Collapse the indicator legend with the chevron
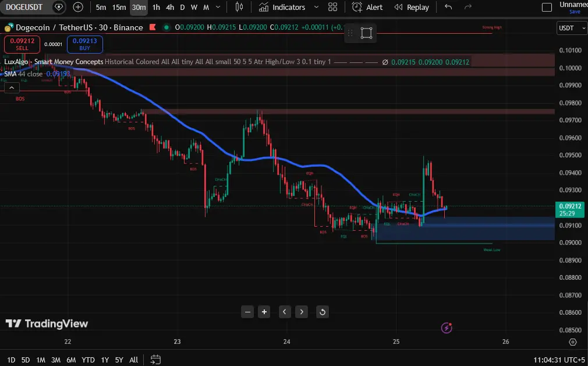Viewport: 588px width, 366px height. click(x=12, y=87)
